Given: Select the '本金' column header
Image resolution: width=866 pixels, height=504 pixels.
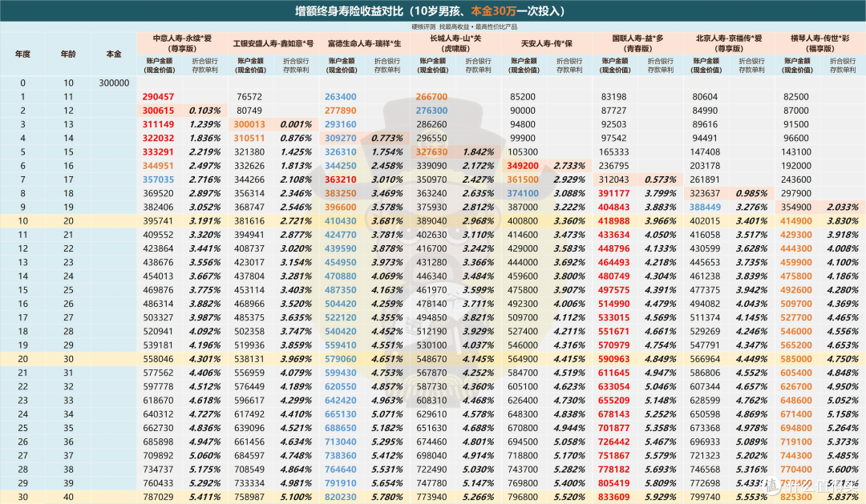Looking at the screenshot, I should 114,54.
